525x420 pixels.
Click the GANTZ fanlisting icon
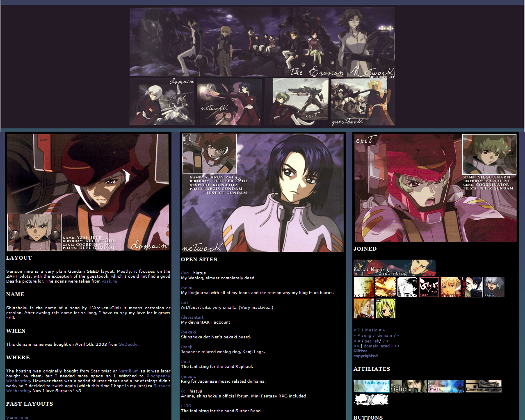coord(429,287)
